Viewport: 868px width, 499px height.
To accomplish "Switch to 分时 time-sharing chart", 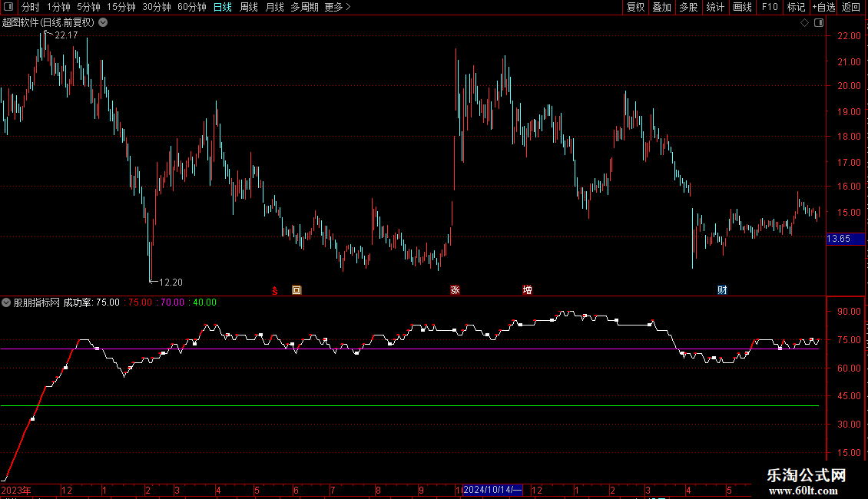I will click(x=31, y=7).
